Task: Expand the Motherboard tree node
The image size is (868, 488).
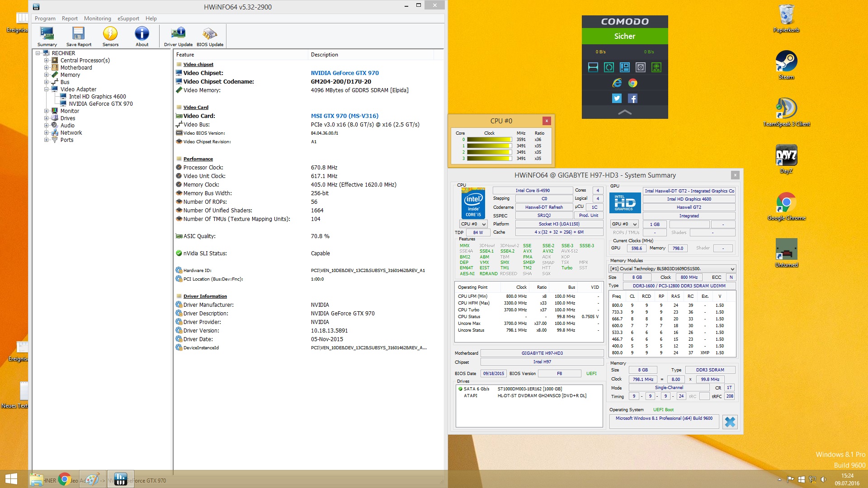Action: pos(46,68)
